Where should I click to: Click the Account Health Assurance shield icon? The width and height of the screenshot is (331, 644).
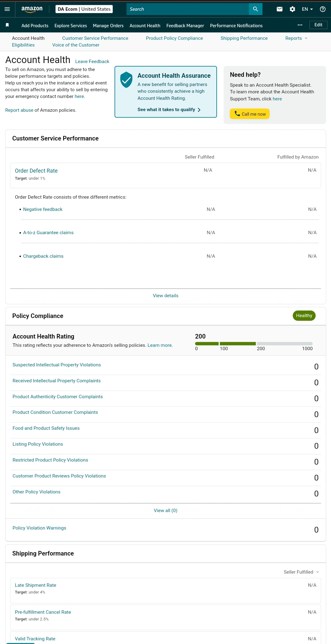[x=126, y=80]
